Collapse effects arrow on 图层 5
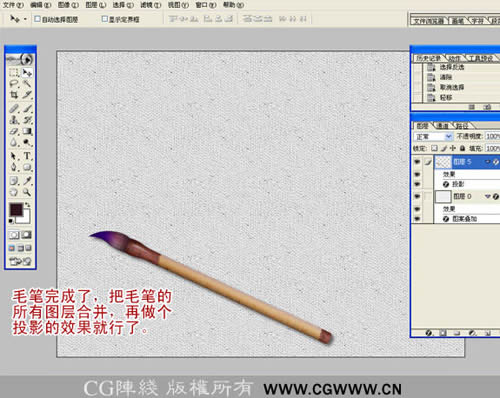This screenshot has width=500, height=398. point(488,162)
